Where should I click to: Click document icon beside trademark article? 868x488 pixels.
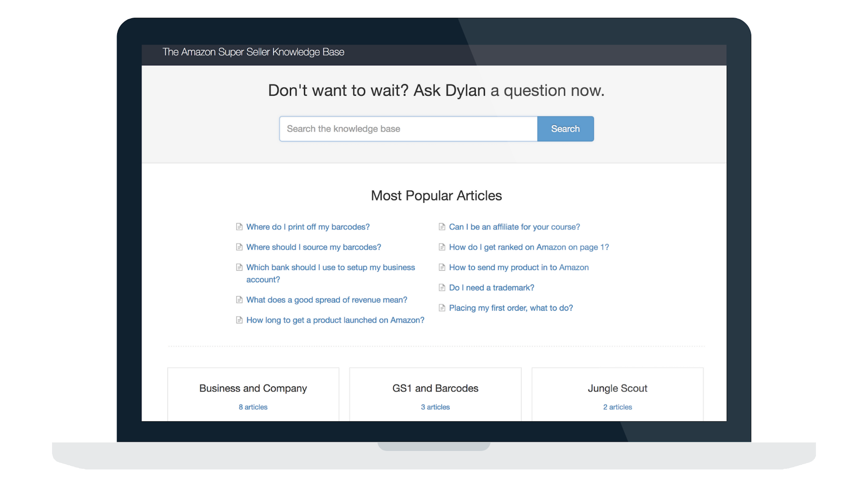point(442,287)
